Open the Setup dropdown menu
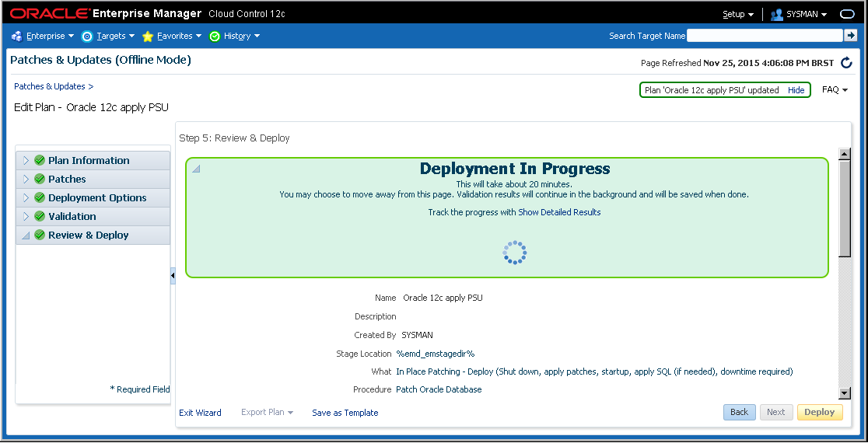Image resolution: width=868 pixels, height=443 pixels. (x=738, y=15)
